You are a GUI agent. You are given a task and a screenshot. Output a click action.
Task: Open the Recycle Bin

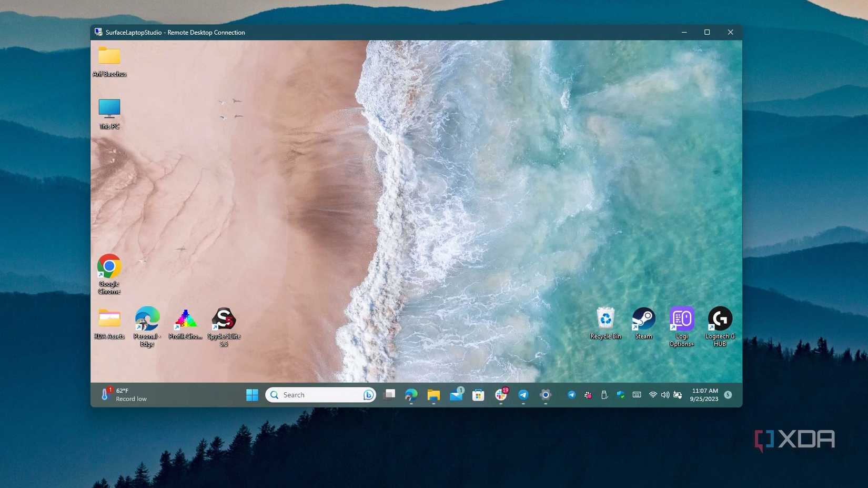click(605, 317)
